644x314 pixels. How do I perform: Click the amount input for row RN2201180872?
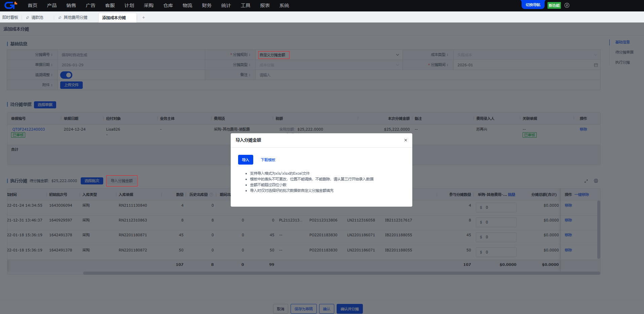pos(496,252)
